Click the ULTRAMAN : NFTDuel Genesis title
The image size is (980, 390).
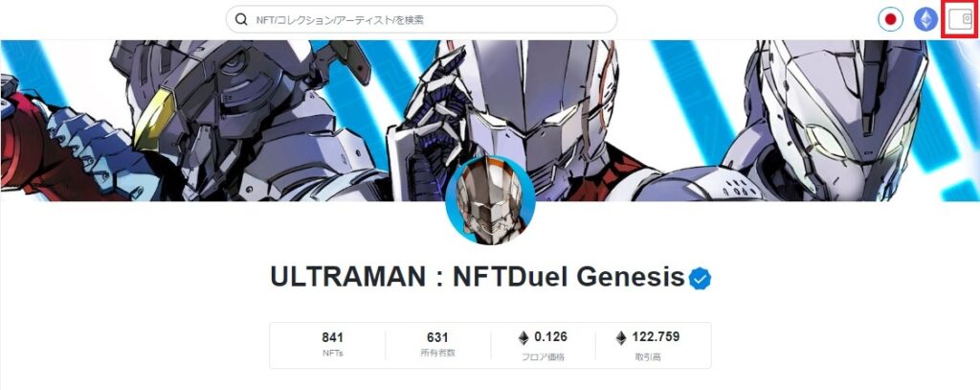coord(478,277)
